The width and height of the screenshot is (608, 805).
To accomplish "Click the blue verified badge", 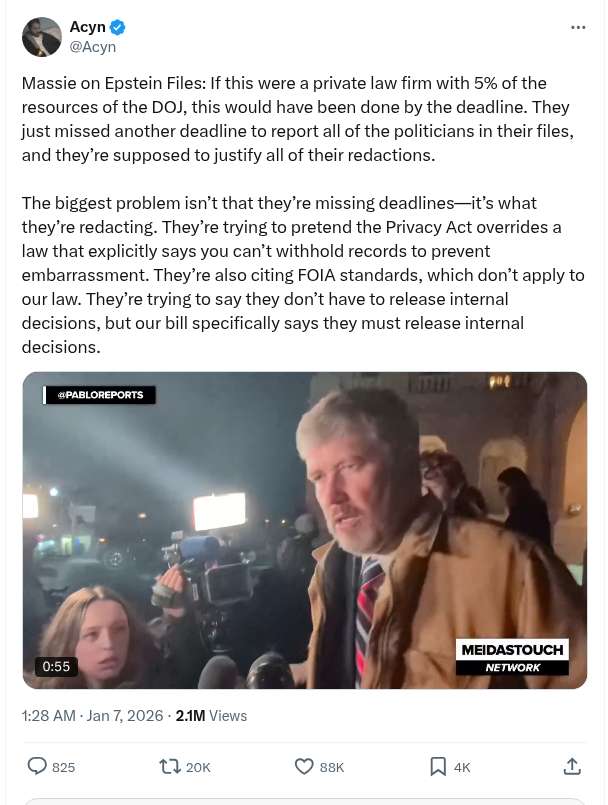I will [118, 27].
